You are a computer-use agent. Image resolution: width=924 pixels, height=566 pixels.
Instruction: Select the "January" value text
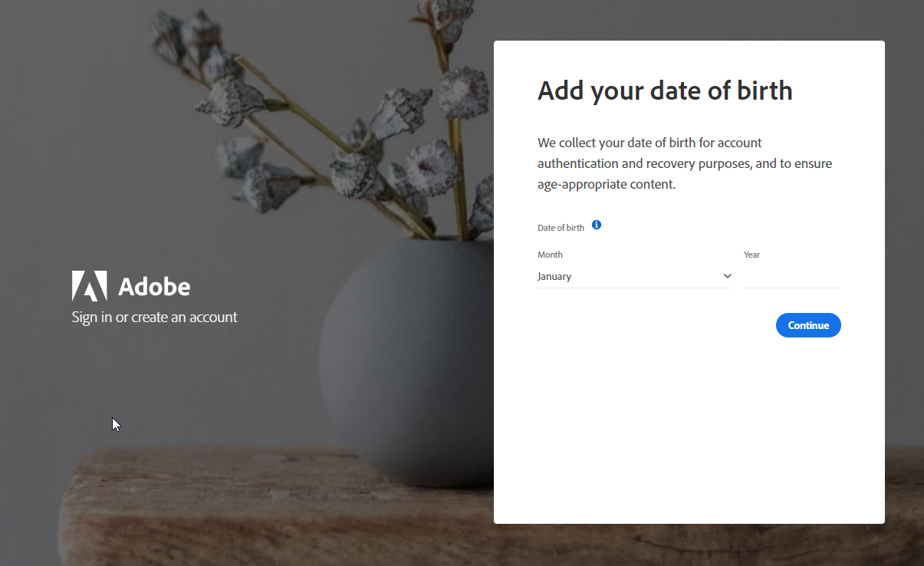point(554,276)
